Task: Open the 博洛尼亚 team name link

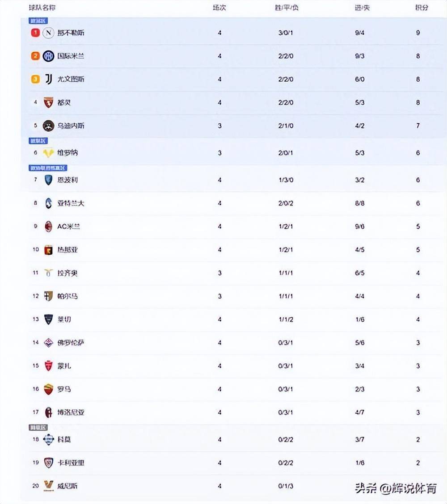Action: point(71,412)
